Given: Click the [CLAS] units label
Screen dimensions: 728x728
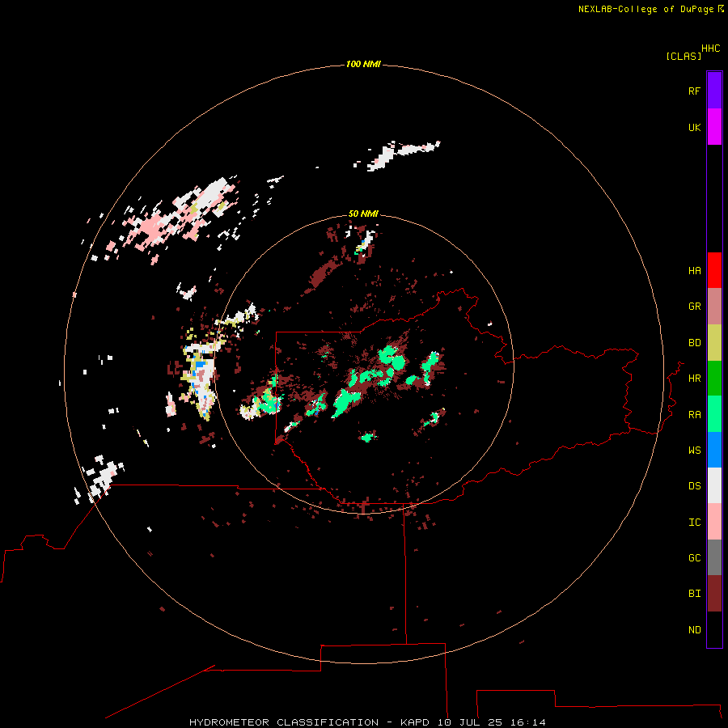Looking at the screenshot, I should point(684,56).
